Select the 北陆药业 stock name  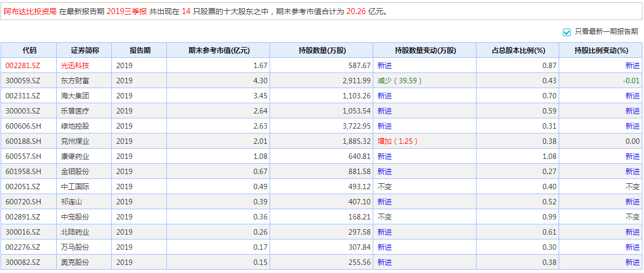click(x=75, y=232)
